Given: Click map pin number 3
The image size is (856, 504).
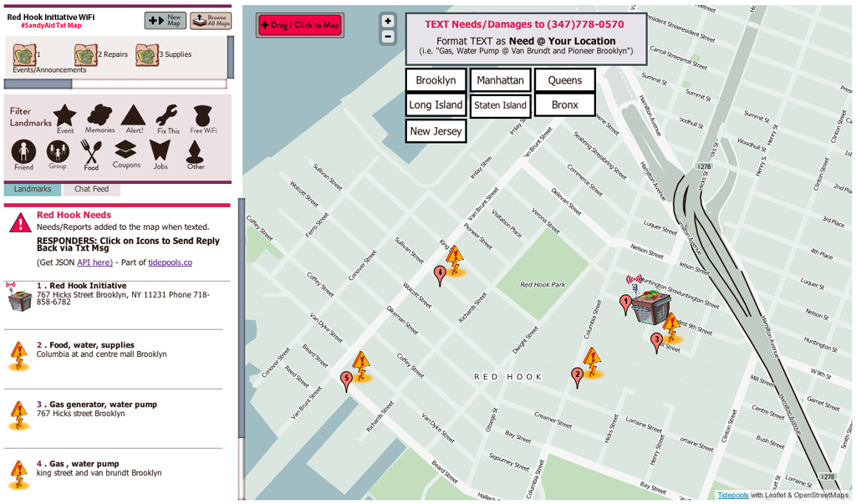Looking at the screenshot, I should click(x=657, y=343).
